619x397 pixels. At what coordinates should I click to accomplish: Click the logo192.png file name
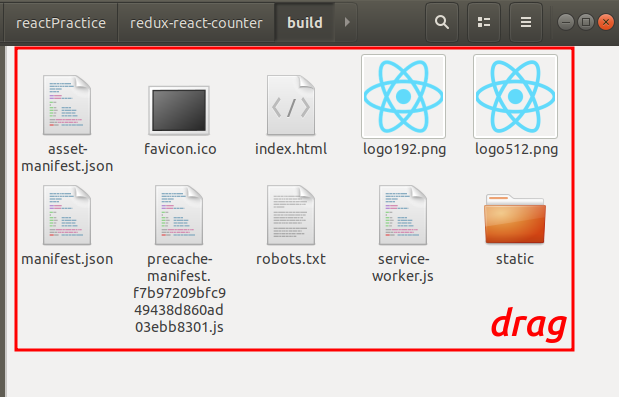tap(404, 150)
